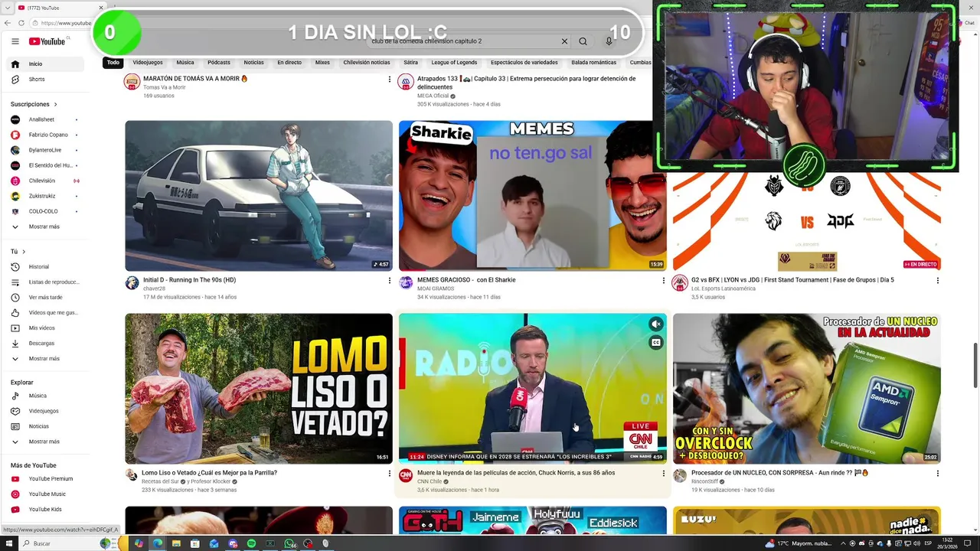
Task: Open the YouTube hamburger menu
Action: (15, 41)
